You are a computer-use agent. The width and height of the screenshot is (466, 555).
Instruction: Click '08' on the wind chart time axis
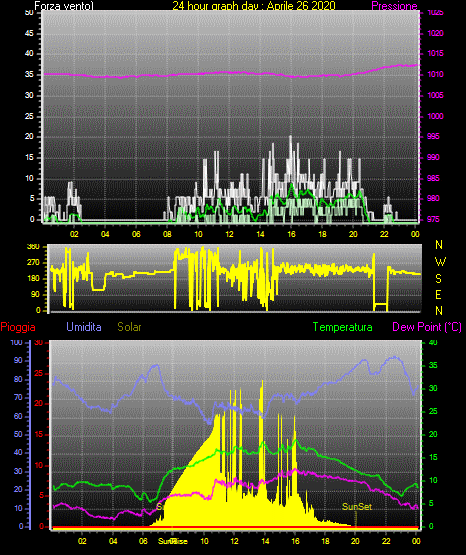pyautogui.click(x=167, y=234)
